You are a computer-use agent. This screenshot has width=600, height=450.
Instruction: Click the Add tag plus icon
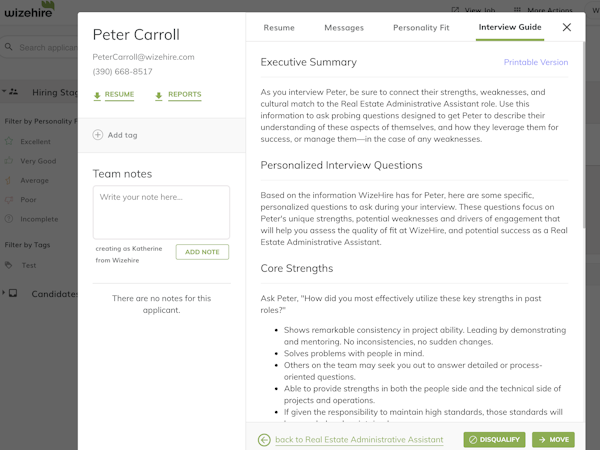(x=98, y=135)
